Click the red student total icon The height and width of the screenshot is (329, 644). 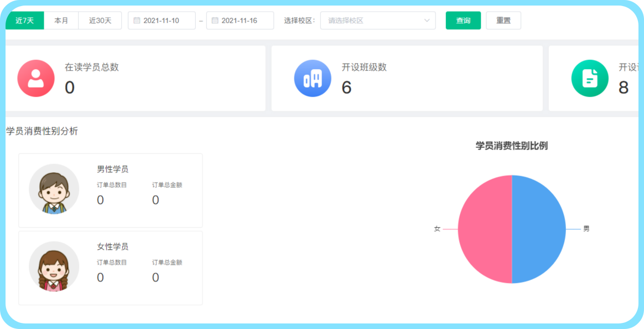(x=36, y=79)
